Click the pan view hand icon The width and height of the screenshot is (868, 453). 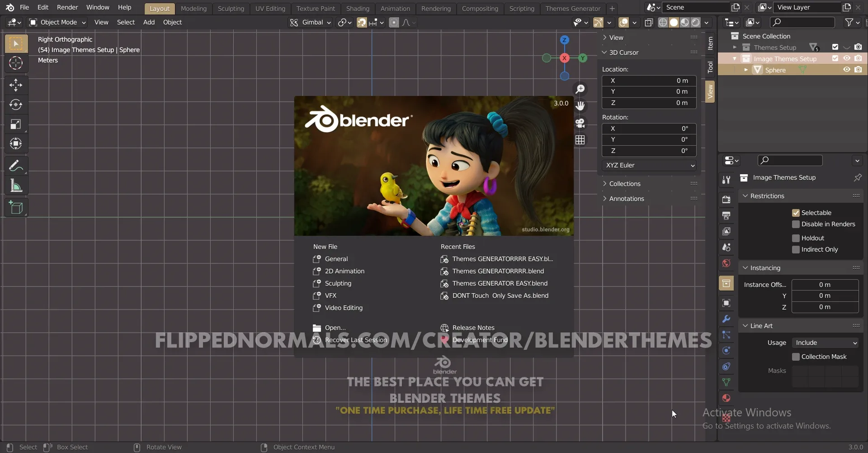[580, 105]
